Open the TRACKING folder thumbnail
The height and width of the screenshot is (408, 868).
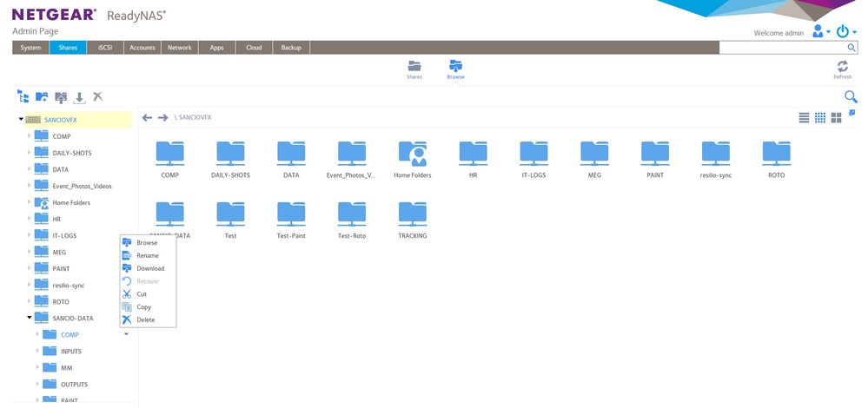tap(413, 217)
